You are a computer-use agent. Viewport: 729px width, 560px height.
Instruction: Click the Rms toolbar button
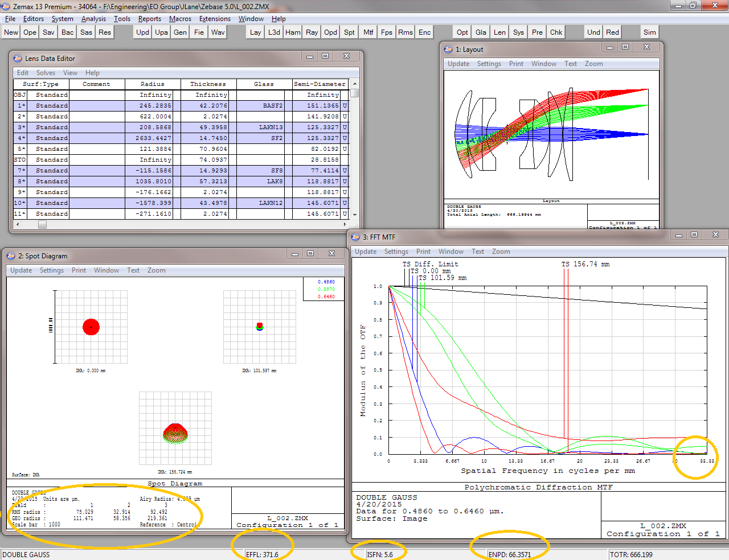click(x=406, y=32)
